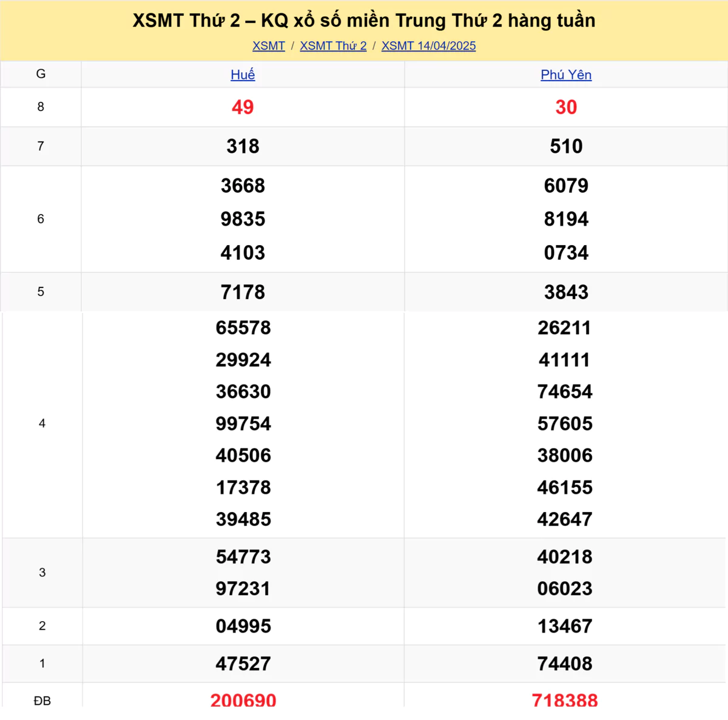Select Phú Yên prize 7 number 510
This screenshot has height=720, width=728.
click(x=566, y=146)
